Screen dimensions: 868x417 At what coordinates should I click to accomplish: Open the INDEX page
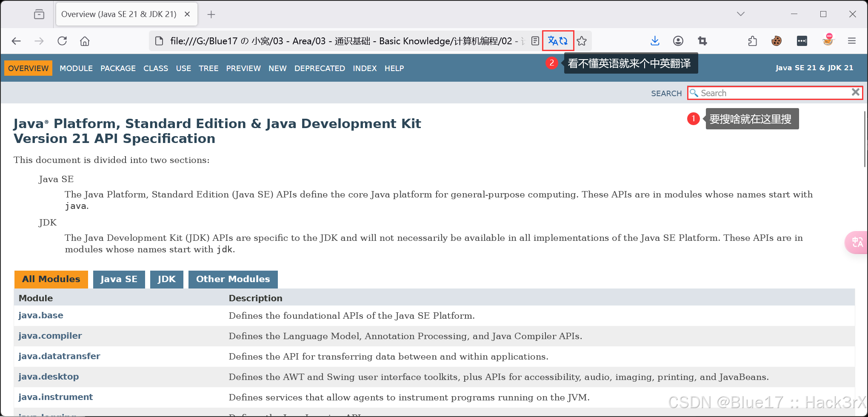click(x=365, y=68)
